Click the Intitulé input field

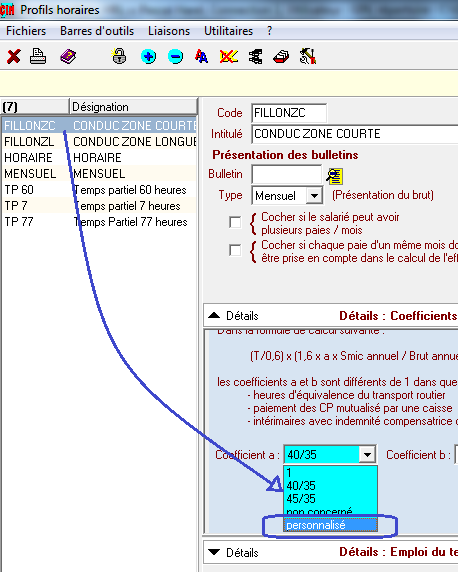click(355, 134)
